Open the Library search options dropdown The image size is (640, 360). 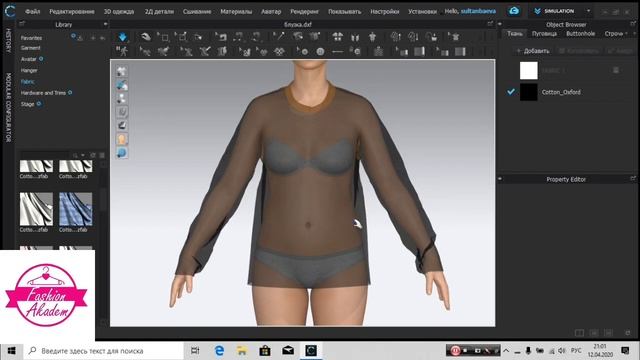click(x=83, y=156)
